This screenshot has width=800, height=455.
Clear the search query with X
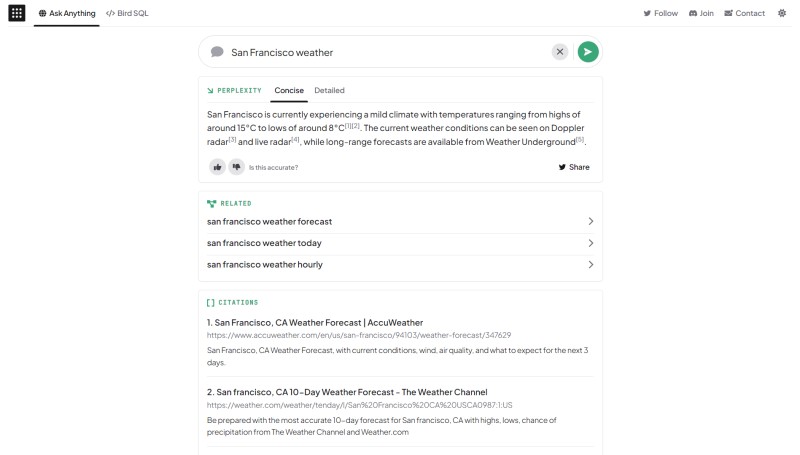pos(560,52)
